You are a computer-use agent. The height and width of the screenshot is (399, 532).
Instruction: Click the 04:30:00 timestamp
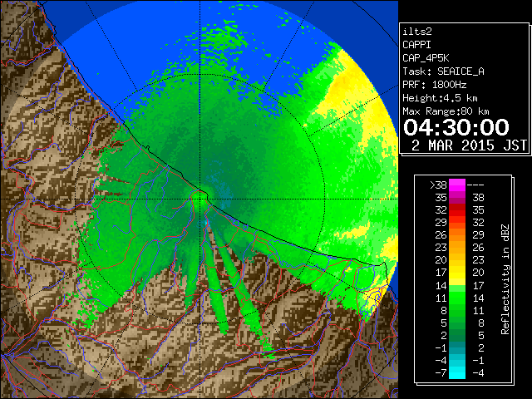(x=456, y=127)
